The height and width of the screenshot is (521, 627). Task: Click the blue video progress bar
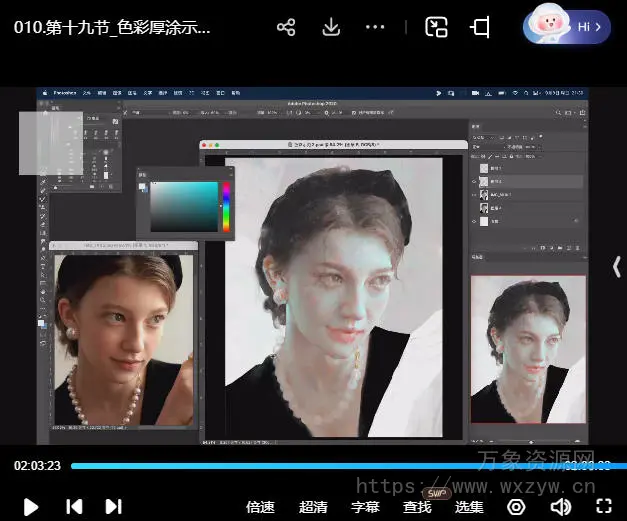click(300, 466)
